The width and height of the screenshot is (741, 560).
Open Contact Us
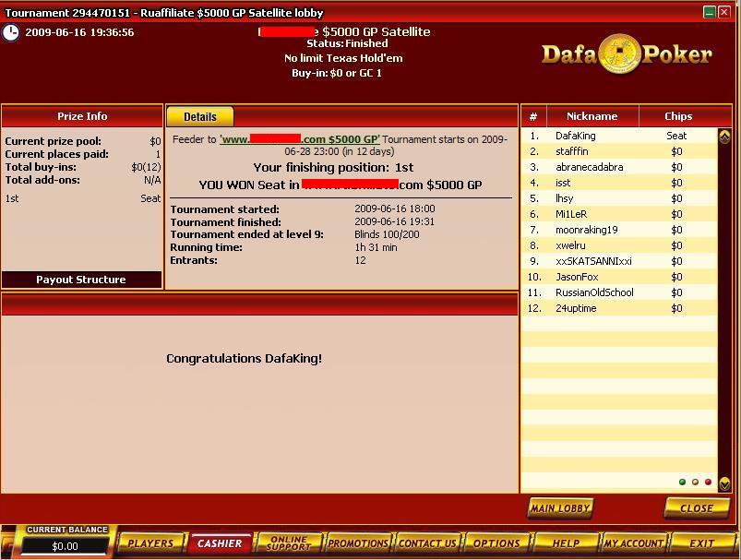pyautogui.click(x=427, y=543)
